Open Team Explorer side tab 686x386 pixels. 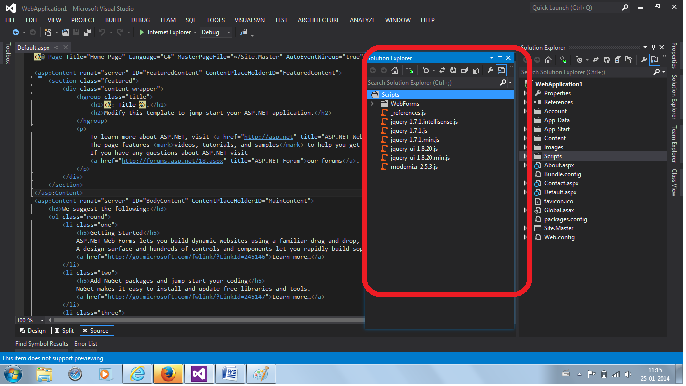674,144
